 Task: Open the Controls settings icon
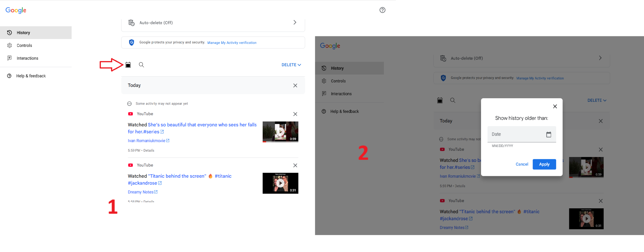click(x=10, y=45)
